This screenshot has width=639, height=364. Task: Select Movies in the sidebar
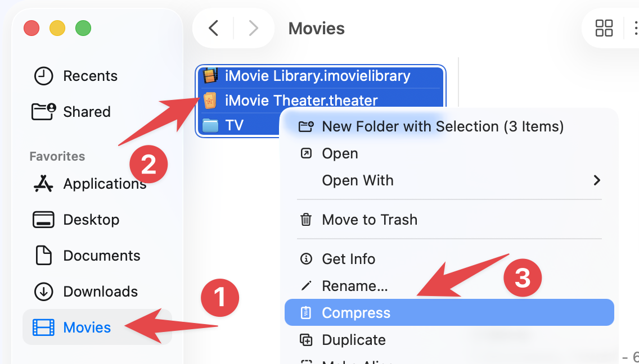point(87,327)
